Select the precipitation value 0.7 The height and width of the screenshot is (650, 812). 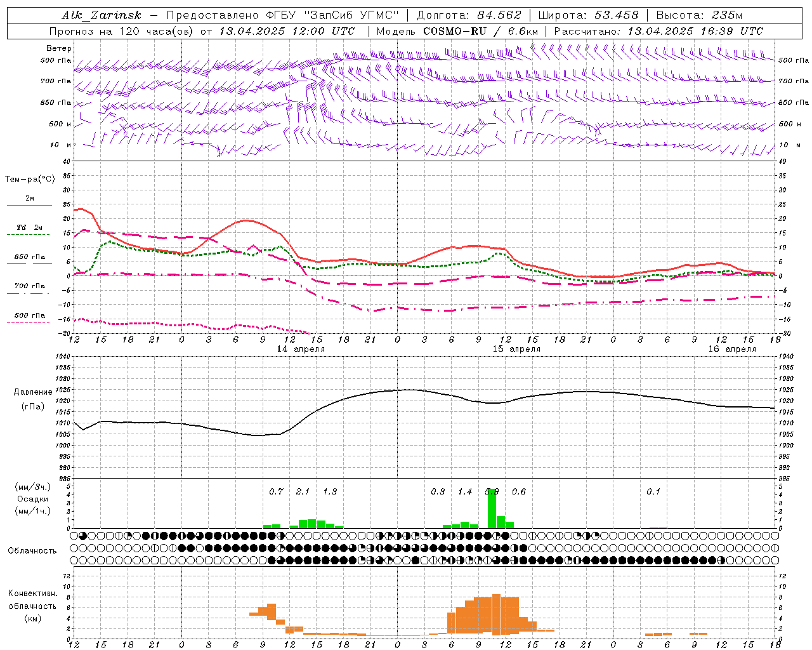point(276,492)
